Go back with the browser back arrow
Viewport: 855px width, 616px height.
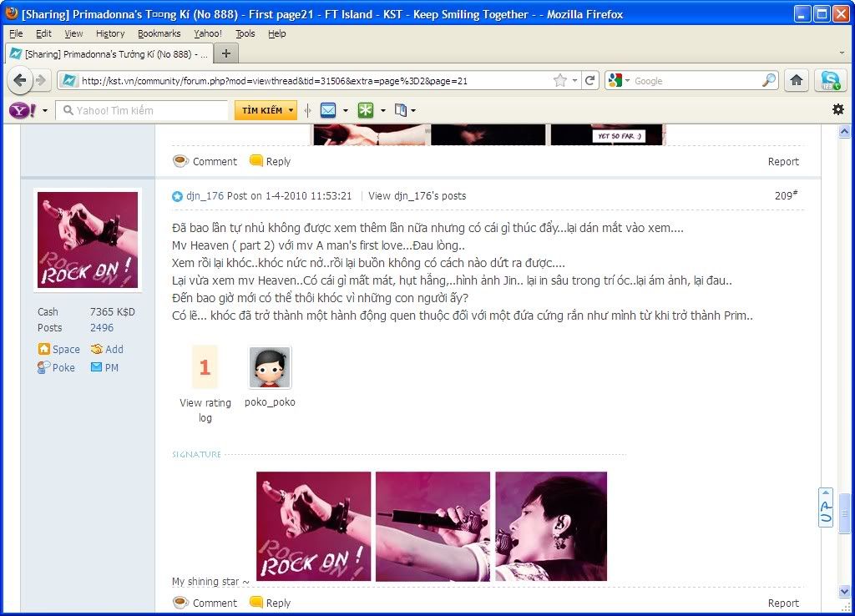pyautogui.click(x=20, y=81)
